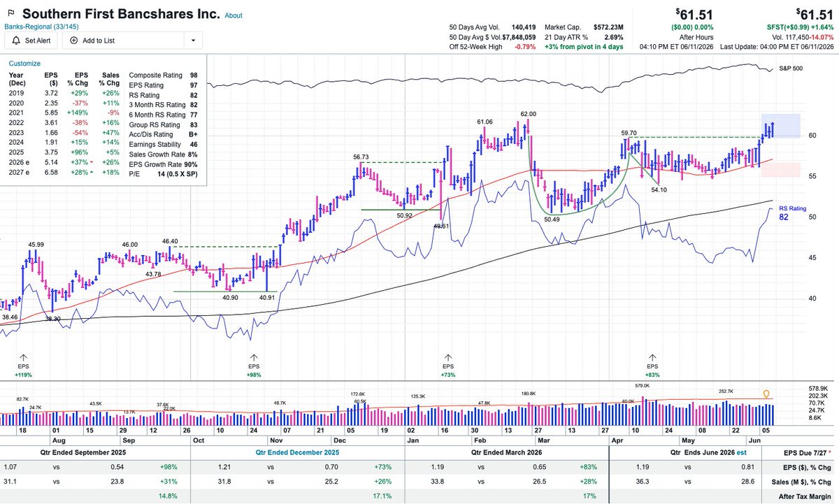Click Composite Rating 98 row
839x504 pixels.
pos(164,75)
